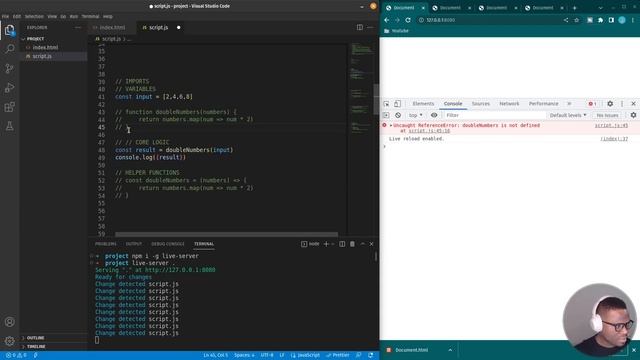640x360 pixels.
Task: Open Chrome tab search chevron
Action: (600, 8)
